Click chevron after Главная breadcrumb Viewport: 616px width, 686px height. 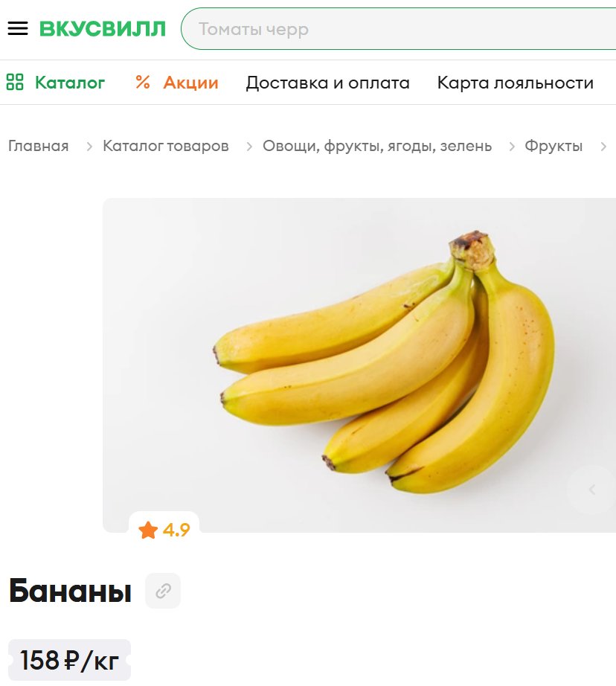click(x=89, y=147)
